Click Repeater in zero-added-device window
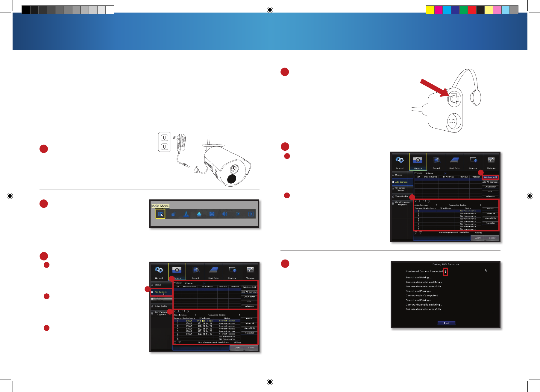 tap(490, 223)
